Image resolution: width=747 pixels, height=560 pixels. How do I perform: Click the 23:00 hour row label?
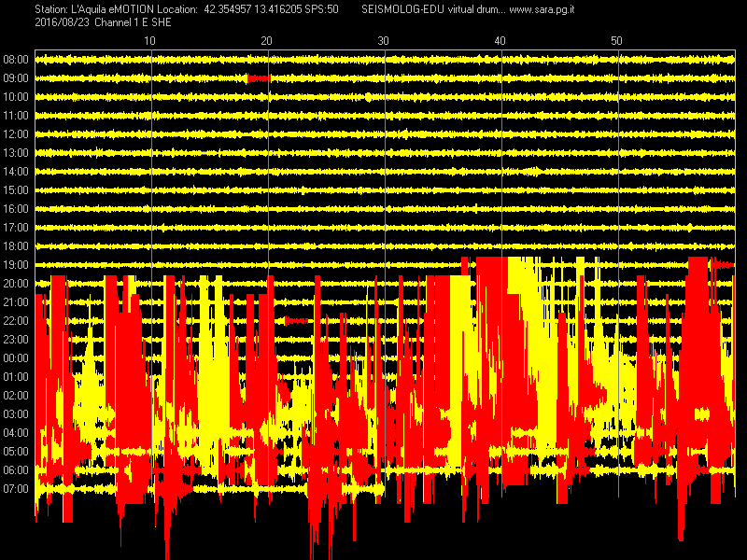tap(16, 340)
